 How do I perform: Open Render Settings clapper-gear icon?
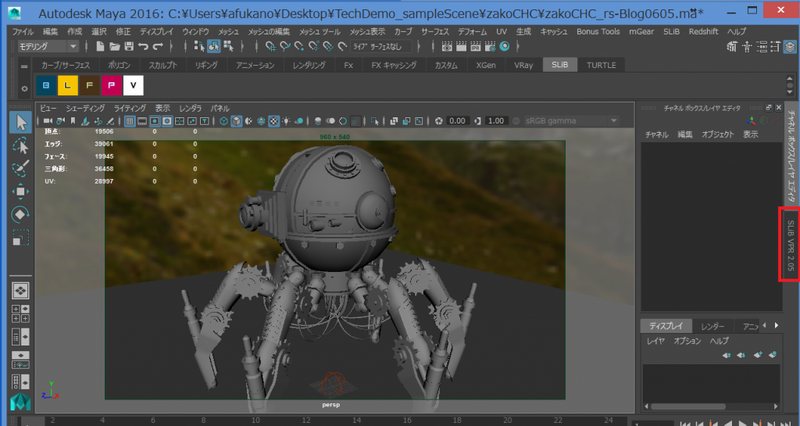pos(490,46)
